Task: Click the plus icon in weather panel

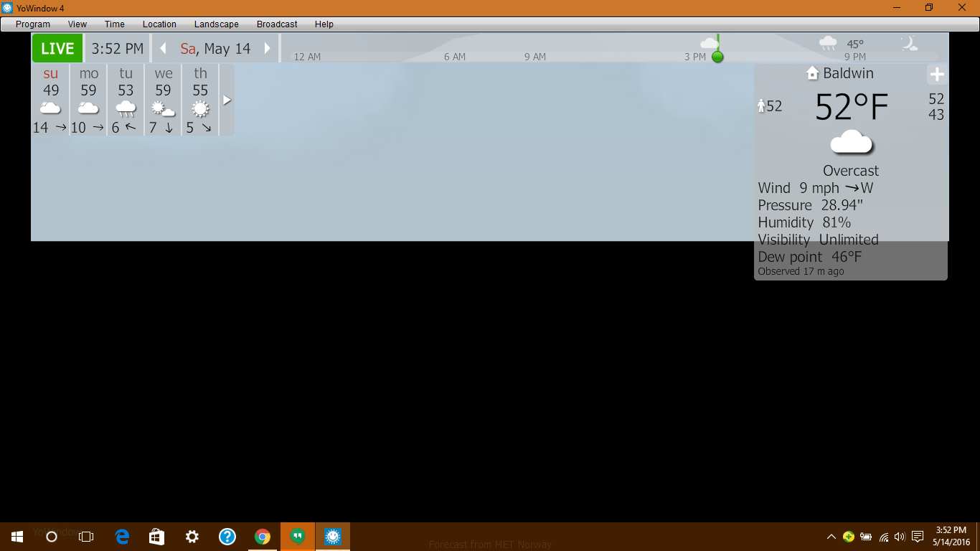Action: 936,75
